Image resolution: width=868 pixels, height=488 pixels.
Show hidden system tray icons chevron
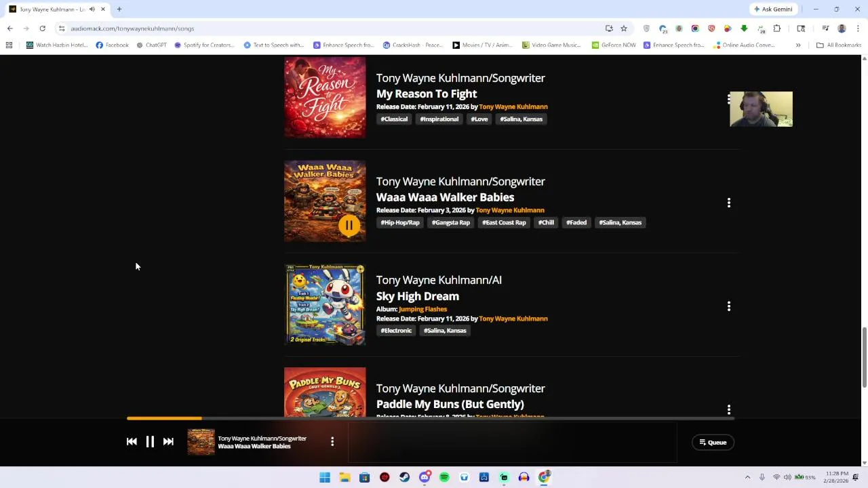748,477
